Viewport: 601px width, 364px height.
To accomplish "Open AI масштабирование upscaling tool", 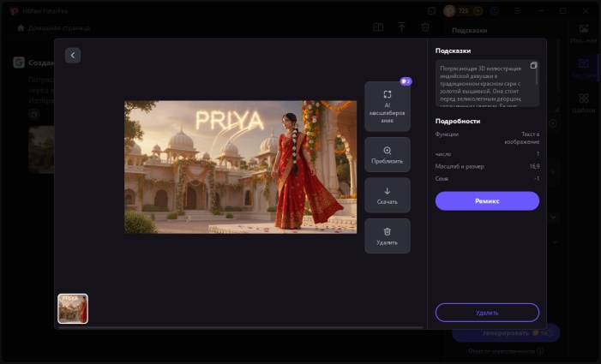I will (387, 106).
